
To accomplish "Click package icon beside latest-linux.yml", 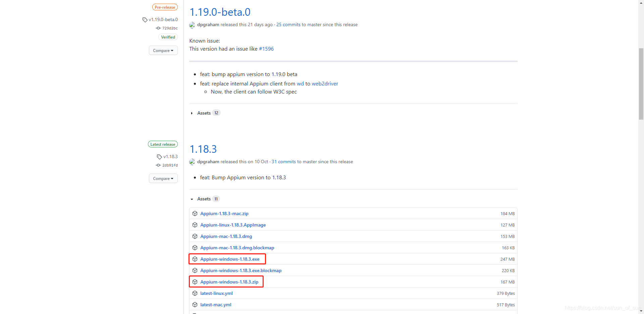I will click(x=195, y=293).
